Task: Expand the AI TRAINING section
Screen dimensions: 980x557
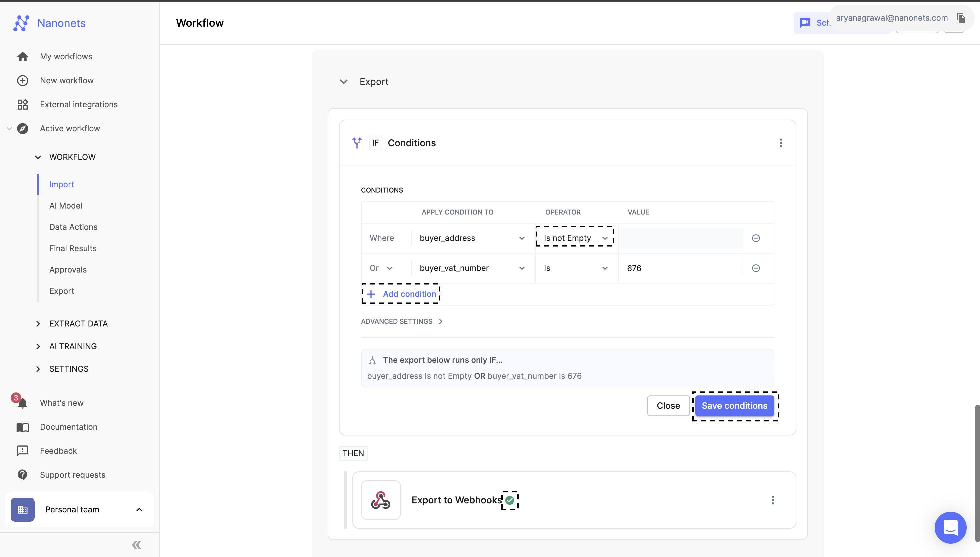Action: click(x=38, y=346)
